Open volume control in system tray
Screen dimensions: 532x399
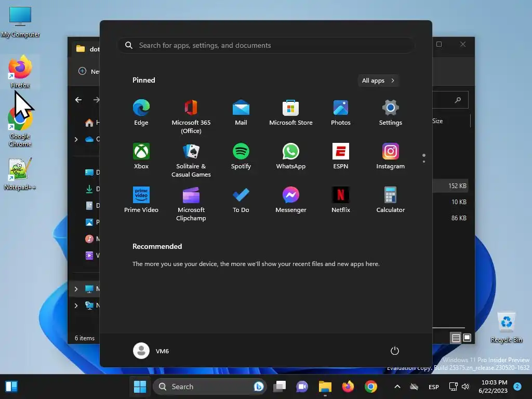click(465, 387)
